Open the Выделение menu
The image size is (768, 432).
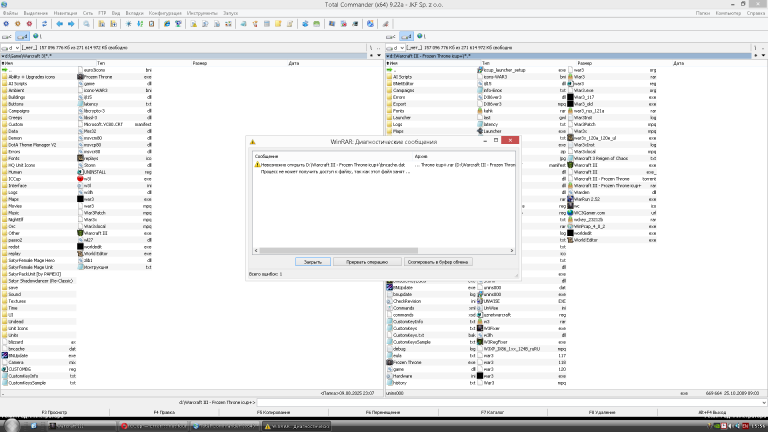pyautogui.click(x=36, y=13)
